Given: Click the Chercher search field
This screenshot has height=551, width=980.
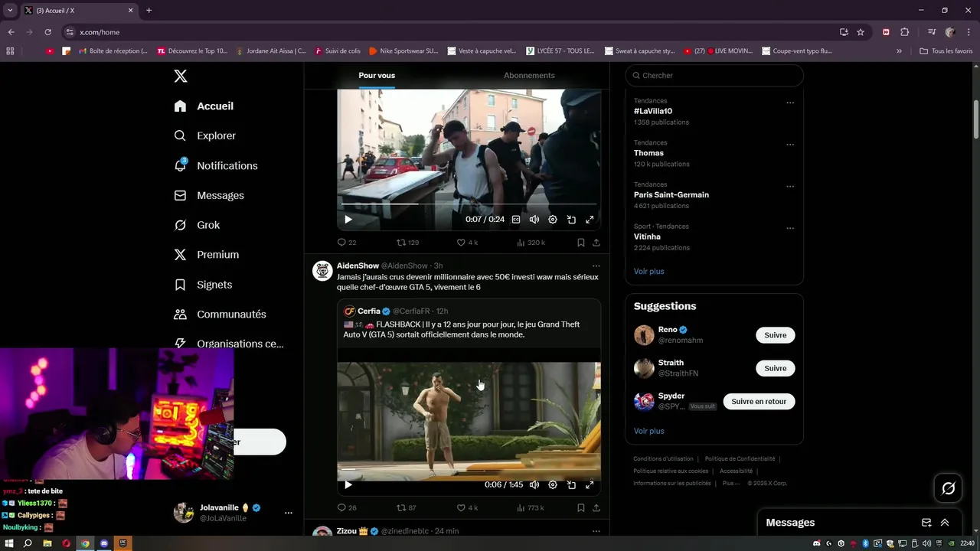Looking at the screenshot, I should pyautogui.click(x=714, y=75).
